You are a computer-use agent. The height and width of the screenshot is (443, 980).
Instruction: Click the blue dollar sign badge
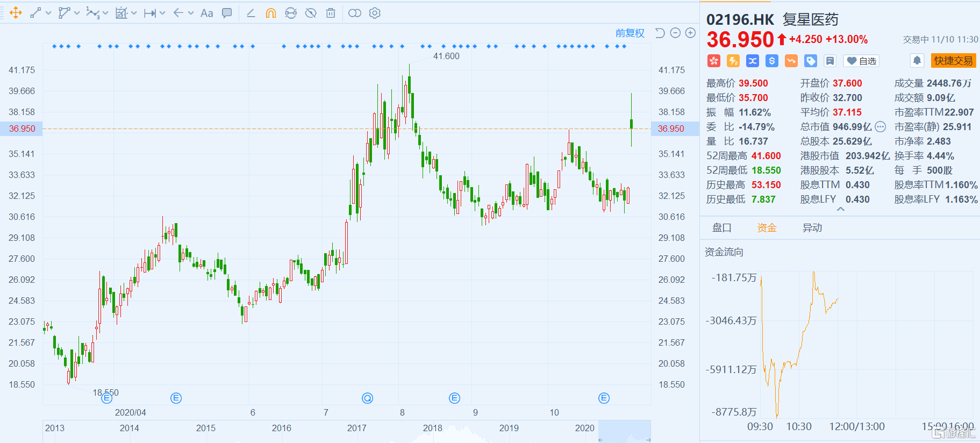coord(772,61)
